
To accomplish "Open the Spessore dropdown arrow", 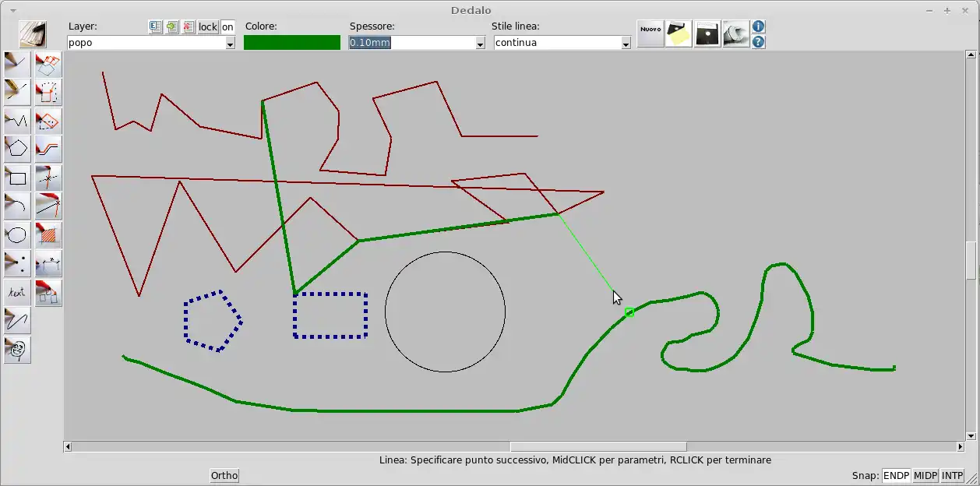I will (x=480, y=44).
